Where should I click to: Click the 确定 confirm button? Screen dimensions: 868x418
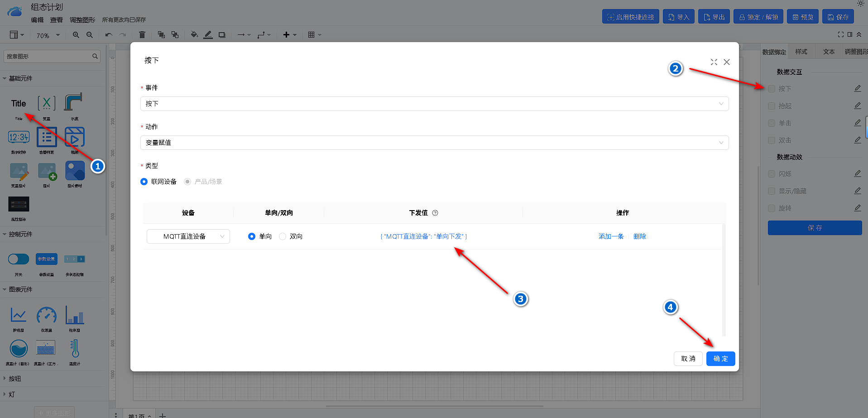(720, 359)
